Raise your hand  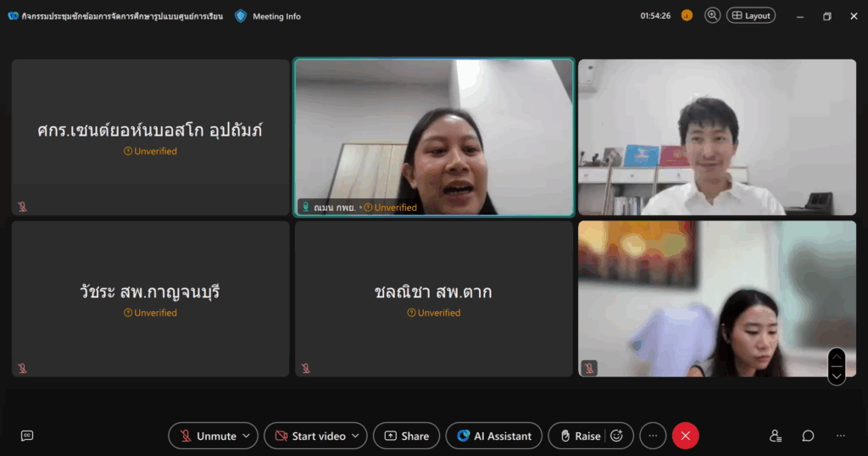tap(579, 436)
